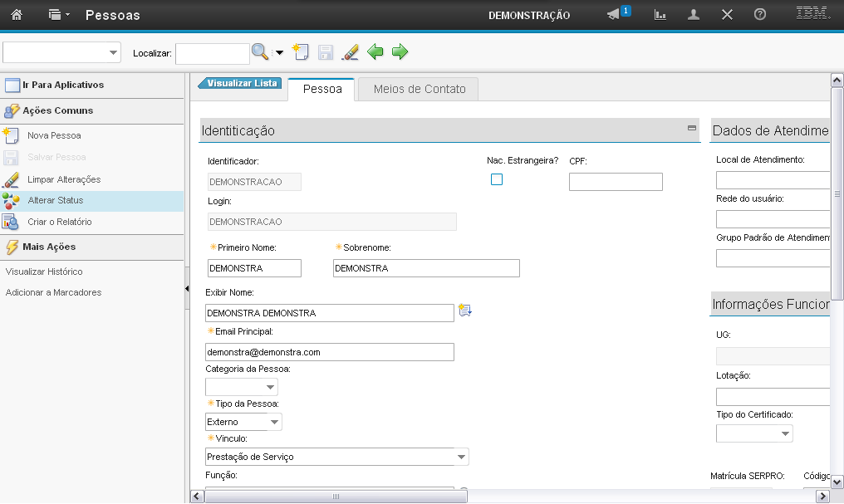Switch to the Meios de Contato tab
The height and width of the screenshot is (504, 844).
pos(419,89)
